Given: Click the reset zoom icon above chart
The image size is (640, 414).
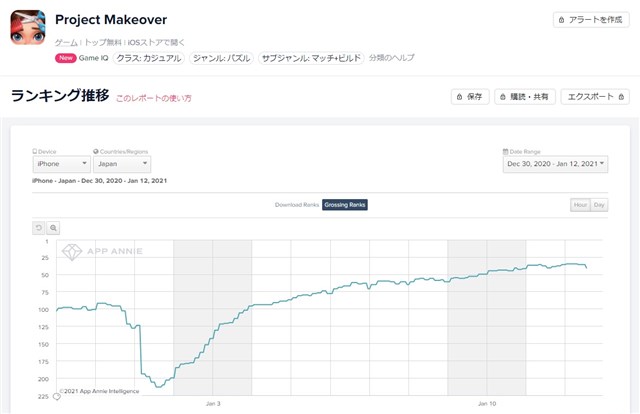Looking at the screenshot, I should [x=39, y=228].
